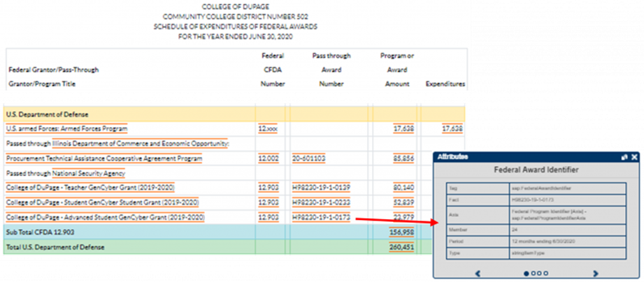Viewport: 644px width, 282px height.
Task: Select the fourth pagination dot in Attributes
Action: click(x=546, y=274)
